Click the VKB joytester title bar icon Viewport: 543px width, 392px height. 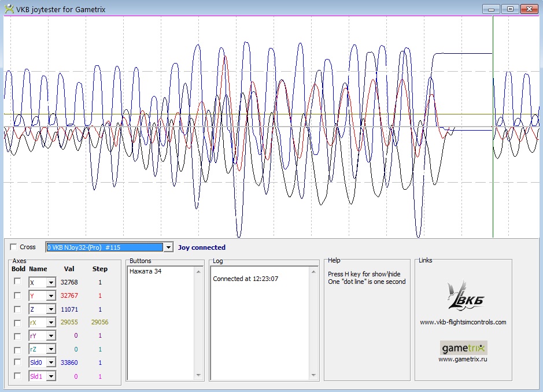click(9, 9)
